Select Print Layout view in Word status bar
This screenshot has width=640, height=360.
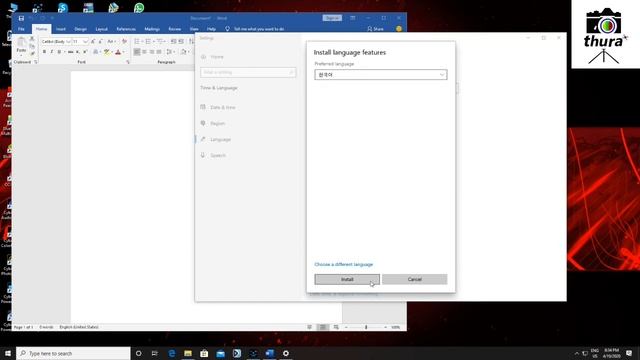[x=322, y=327]
